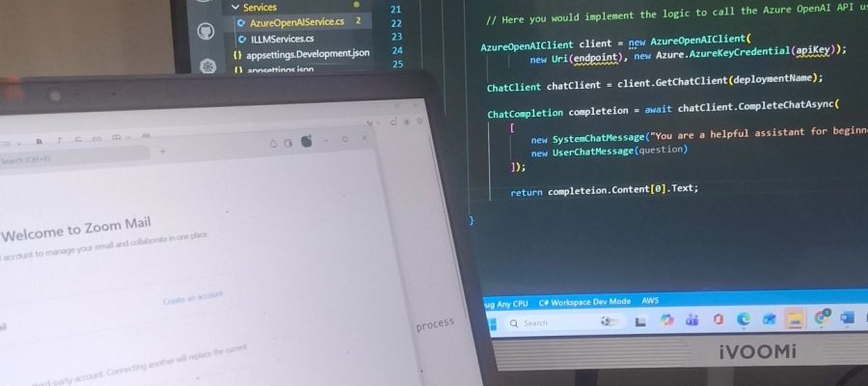This screenshot has height=386, width=868.
Task: Click the Chrome icon on taskbar
Action: [822, 317]
